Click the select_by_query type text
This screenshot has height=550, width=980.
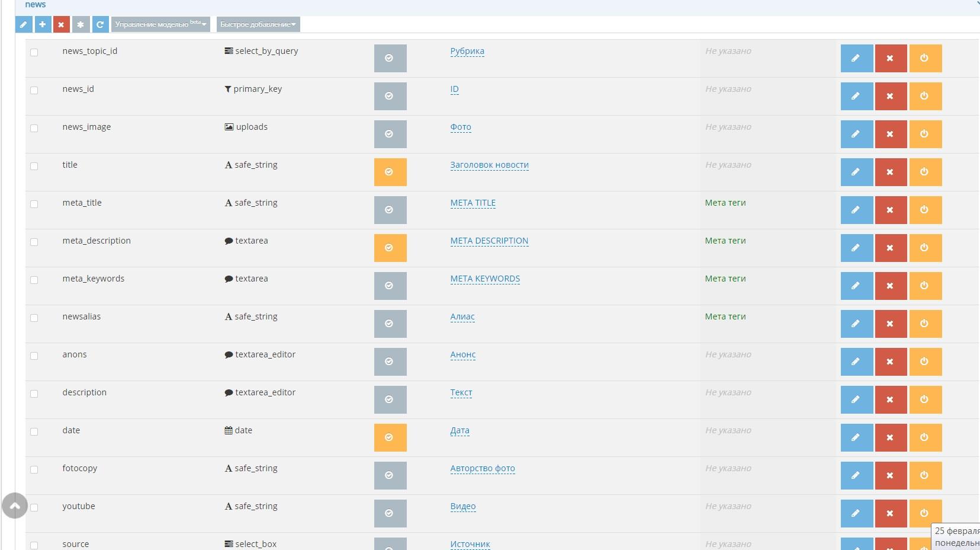[x=266, y=51]
